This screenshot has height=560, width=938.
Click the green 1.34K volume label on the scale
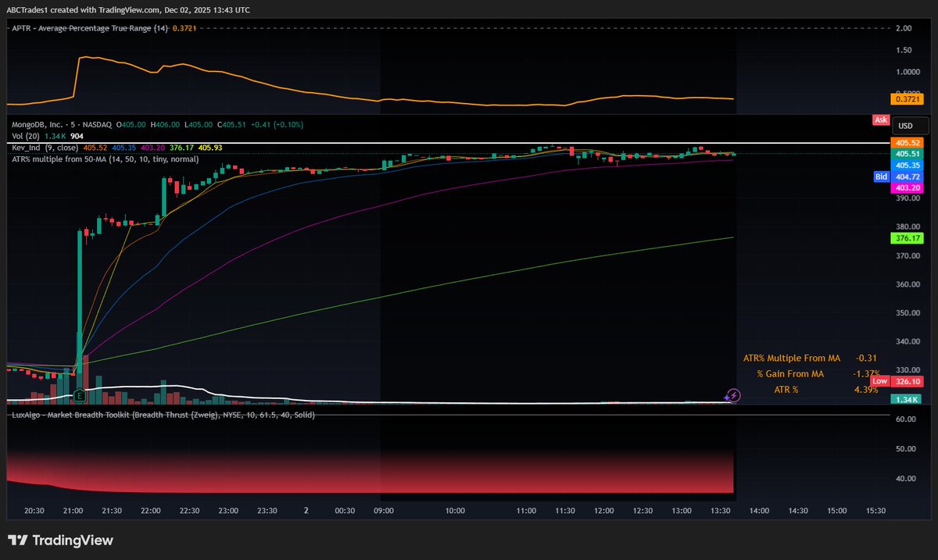click(906, 398)
